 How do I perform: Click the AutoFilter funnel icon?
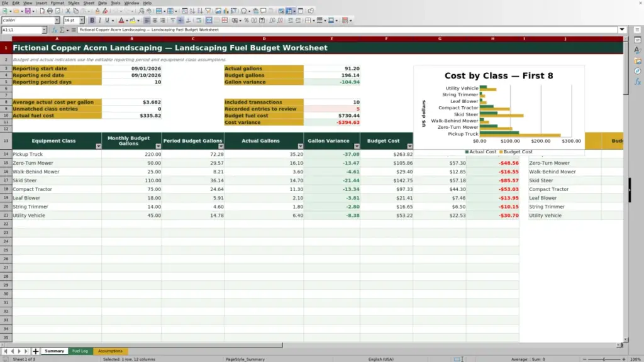(x=208, y=11)
